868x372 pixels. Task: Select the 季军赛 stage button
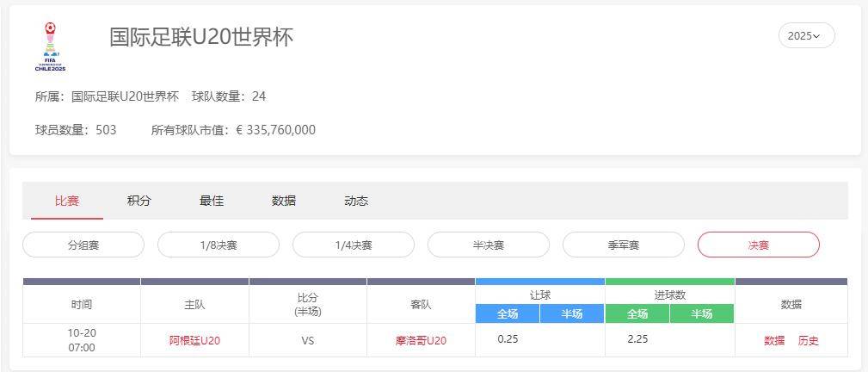[624, 245]
